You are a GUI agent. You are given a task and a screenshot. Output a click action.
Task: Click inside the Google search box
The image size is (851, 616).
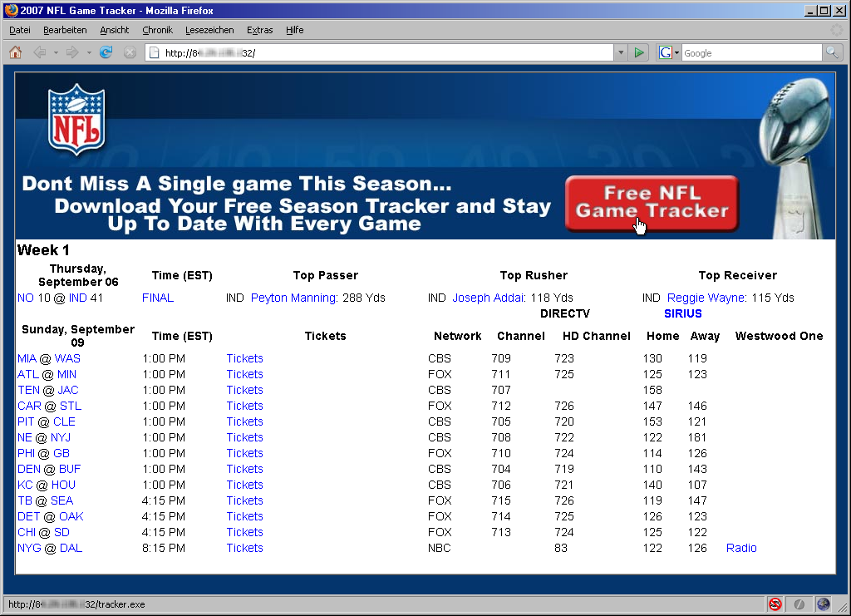(751, 52)
